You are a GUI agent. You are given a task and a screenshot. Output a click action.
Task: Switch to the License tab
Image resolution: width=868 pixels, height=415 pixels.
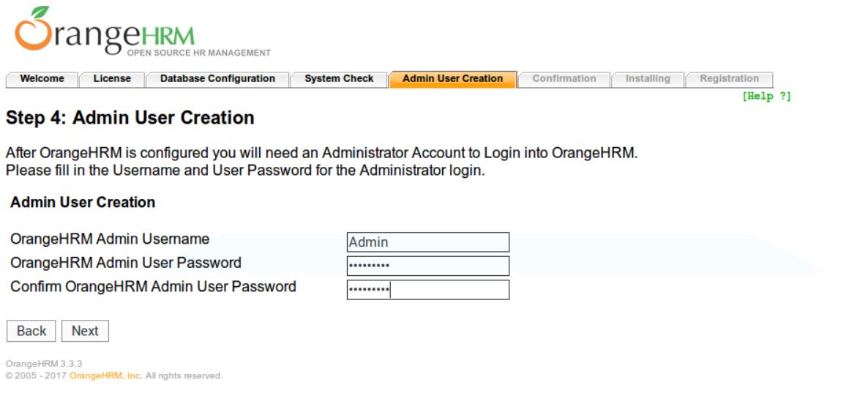(112, 79)
